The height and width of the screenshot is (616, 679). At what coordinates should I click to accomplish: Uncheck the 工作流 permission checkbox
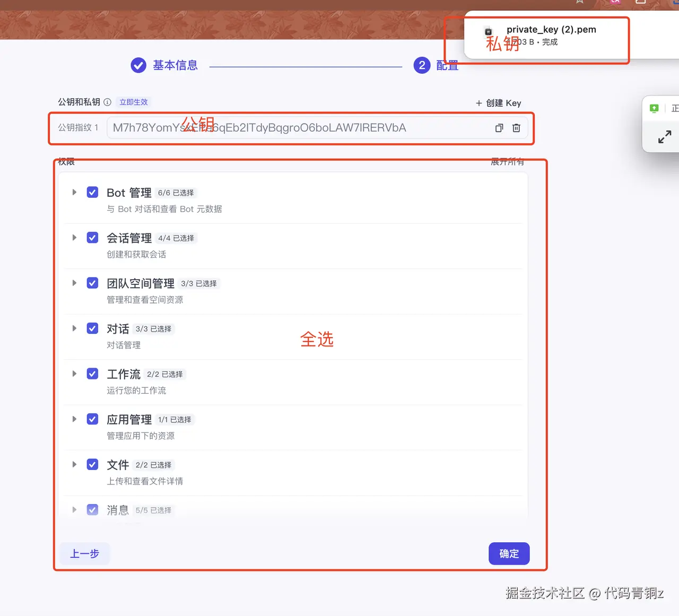92,374
